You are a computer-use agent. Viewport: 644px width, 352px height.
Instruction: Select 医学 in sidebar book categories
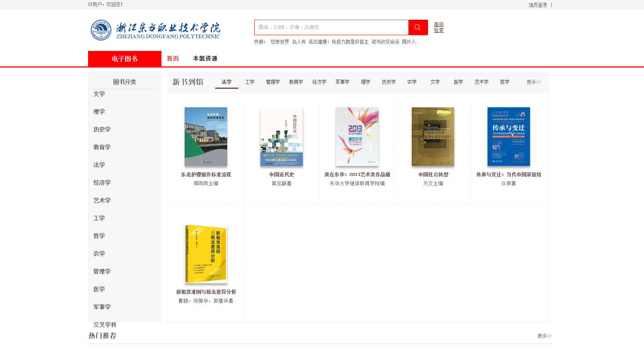coord(99,289)
